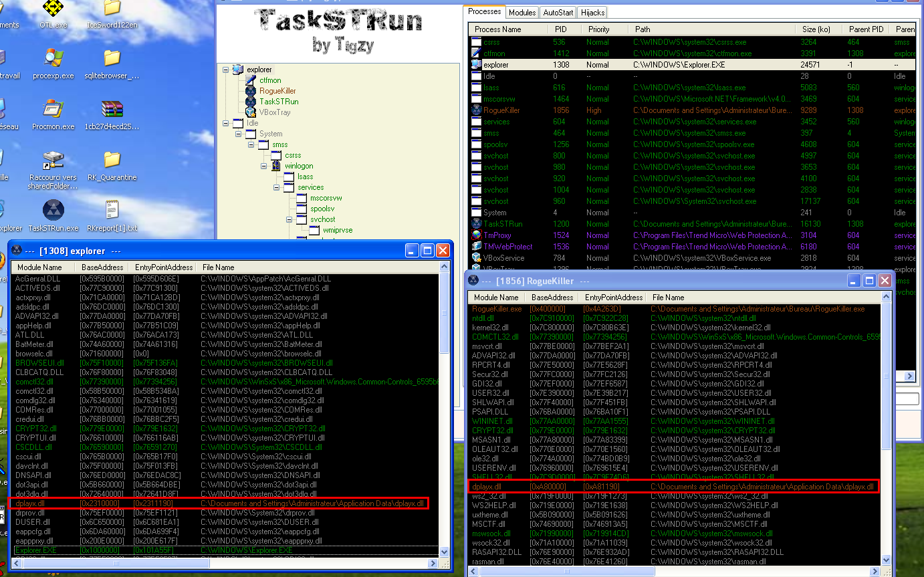Click the RogueKiller icon in process tree
Screen dimensions: 924x577
[251, 91]
